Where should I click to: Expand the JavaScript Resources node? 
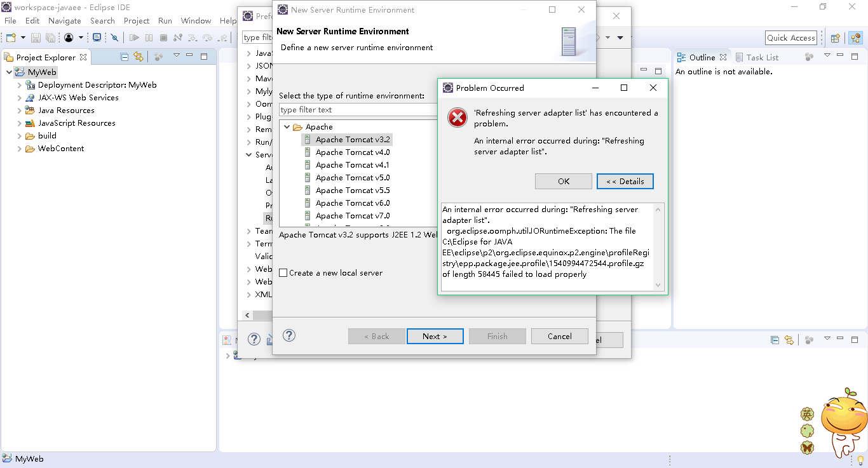tap(20, 123)
